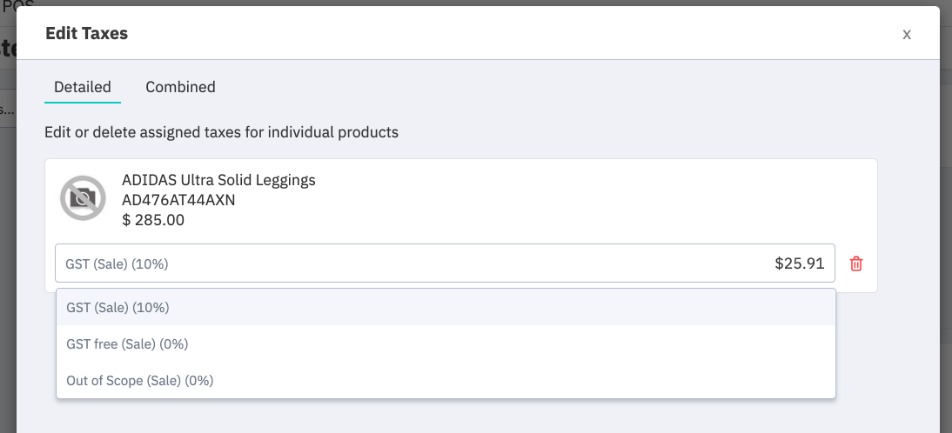
Task: Click the SKU AD476AT44AXN text
Action: [178, 200]
